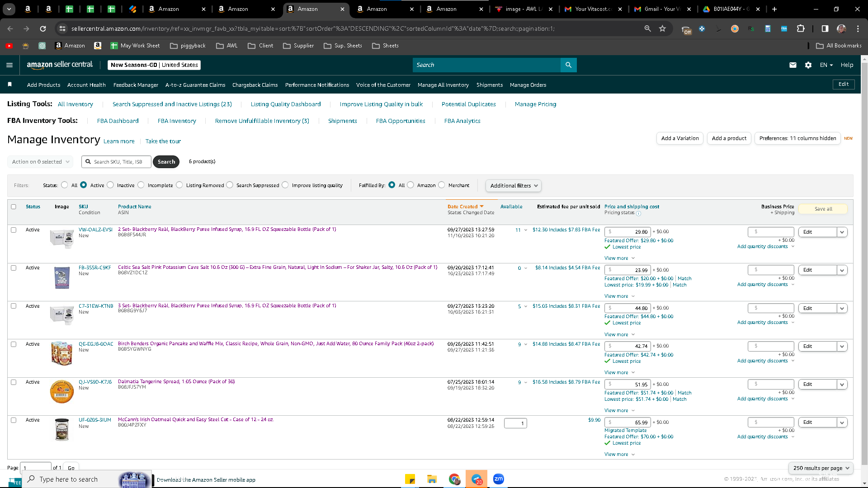Select the Incomplete status filter
Image resolution: width=868 pixels, height=488 pixels.
tap(141, 185)
